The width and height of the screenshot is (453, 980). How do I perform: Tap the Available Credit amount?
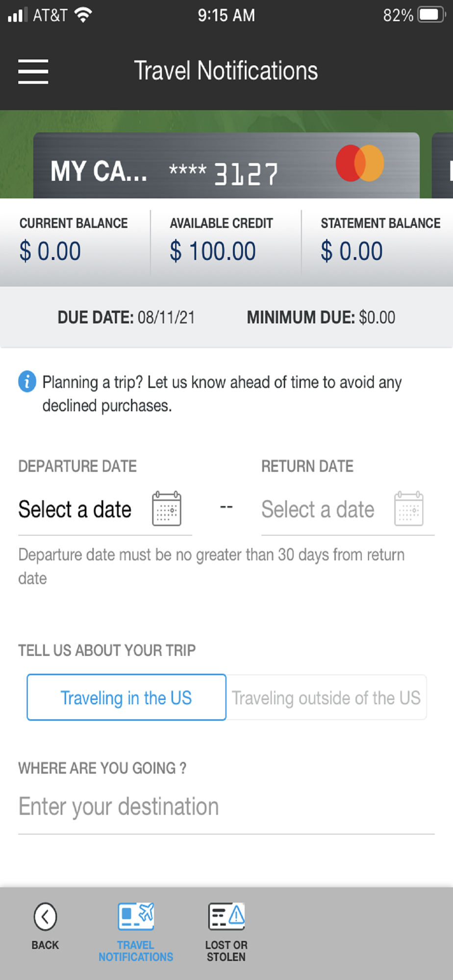[213, 251]
